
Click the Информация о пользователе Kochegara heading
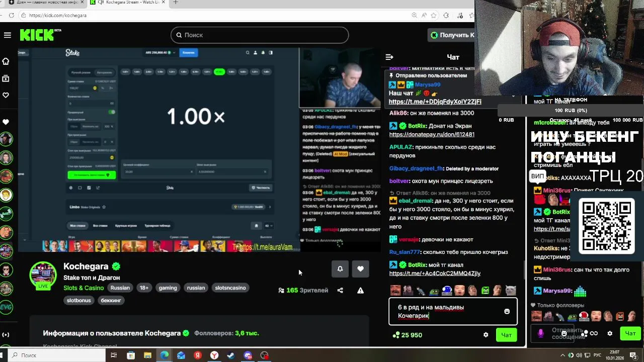pos(112,333)
